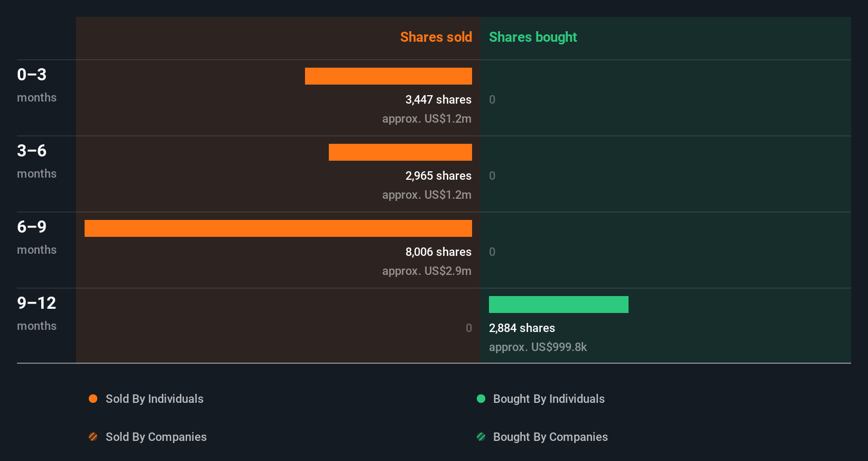The image size is (868, 461).
Task: Select the Bought By Companies legend label
Action: [550, 437]
